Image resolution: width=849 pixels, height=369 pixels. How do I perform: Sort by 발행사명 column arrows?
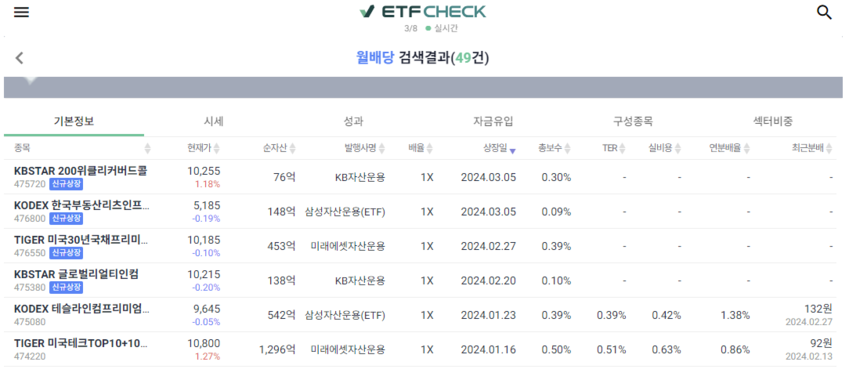(381, 148)
